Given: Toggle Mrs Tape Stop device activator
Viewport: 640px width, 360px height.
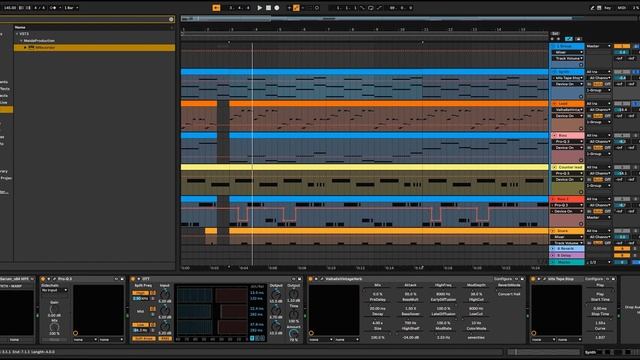Looking at the screenshot, I should 533,279.
